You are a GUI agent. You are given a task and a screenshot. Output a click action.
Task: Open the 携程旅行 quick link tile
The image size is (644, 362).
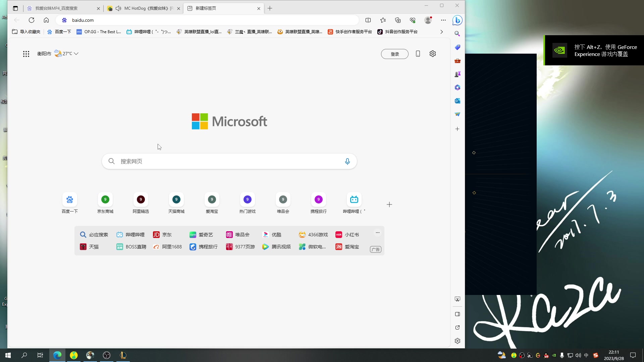point(319,203)
